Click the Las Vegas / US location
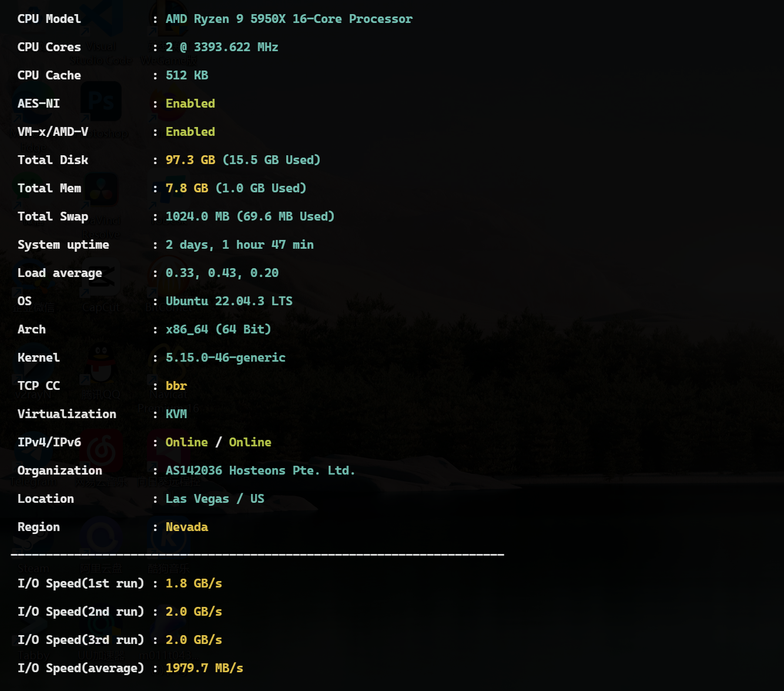The height and width of the screenshot is (691, 784). (x=215, y=499)
